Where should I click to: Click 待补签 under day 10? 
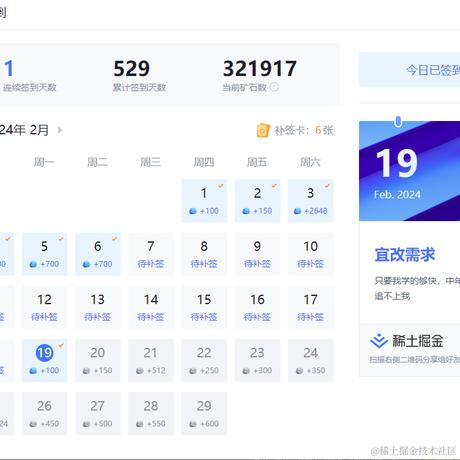point(311,264)
